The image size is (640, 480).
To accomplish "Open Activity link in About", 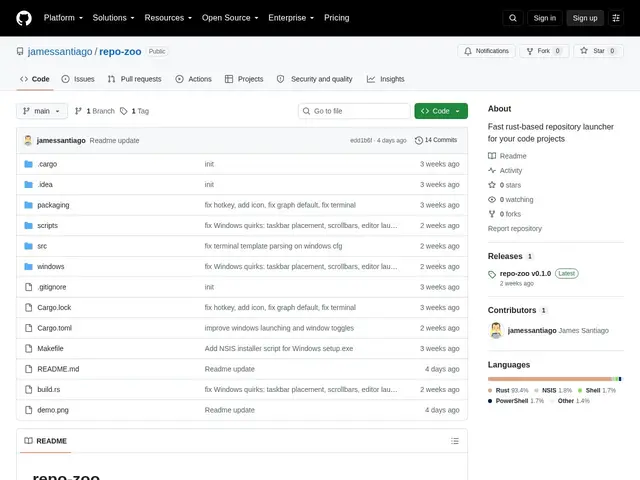I will tap(505, 171).
